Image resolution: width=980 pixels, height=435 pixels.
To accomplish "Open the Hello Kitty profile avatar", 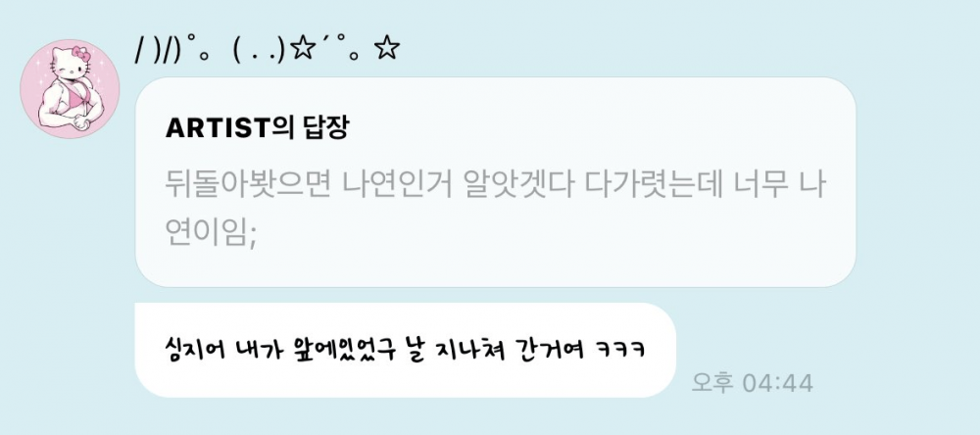I will coord(70,89).
